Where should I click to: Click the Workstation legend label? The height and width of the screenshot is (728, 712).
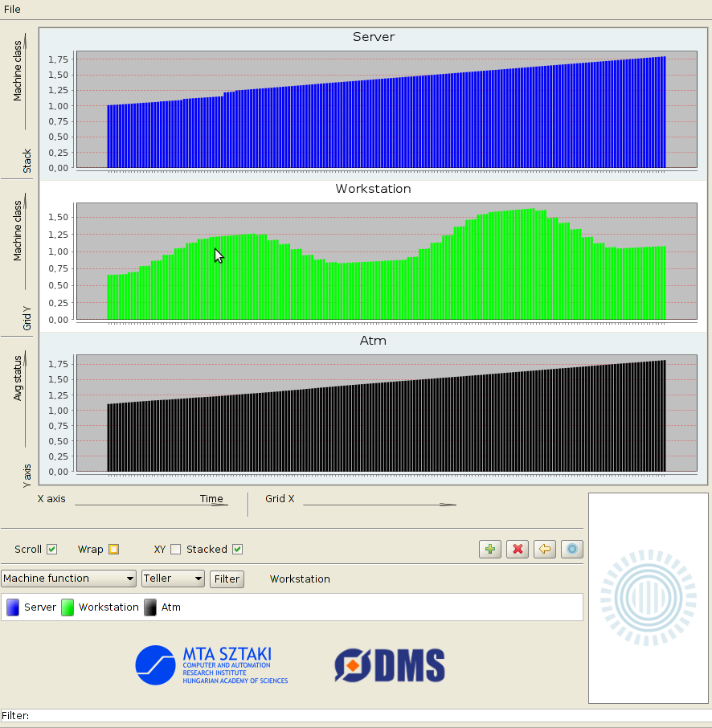[x=108, y=607]
